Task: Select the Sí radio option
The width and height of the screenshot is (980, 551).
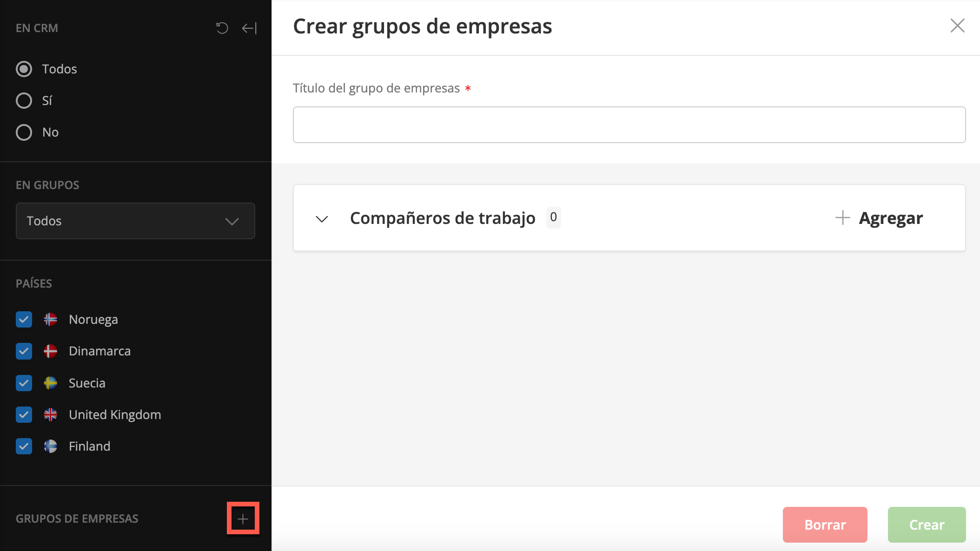Action: [24, 101]
